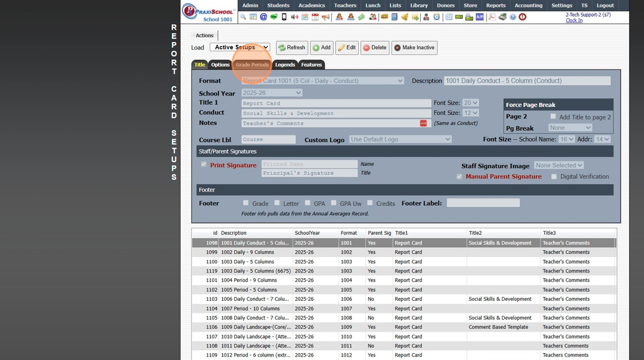
Task: Click the mobile phone toolbar icon
Action: [x=284, y=17]
